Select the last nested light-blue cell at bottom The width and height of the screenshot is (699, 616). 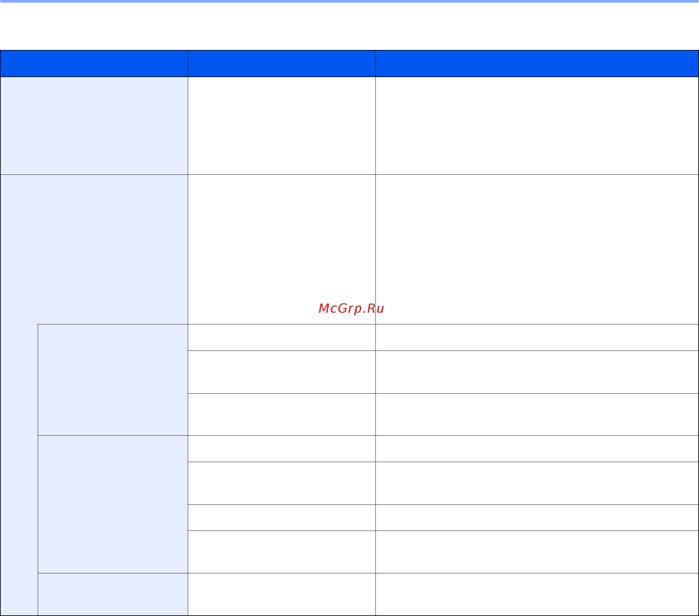coord(113,594)
